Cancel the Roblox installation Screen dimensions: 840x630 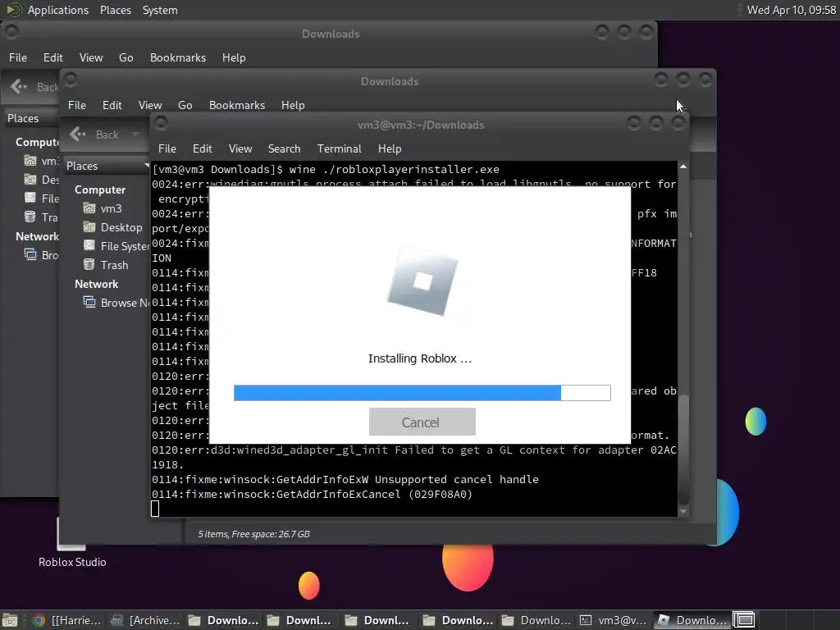422,422
